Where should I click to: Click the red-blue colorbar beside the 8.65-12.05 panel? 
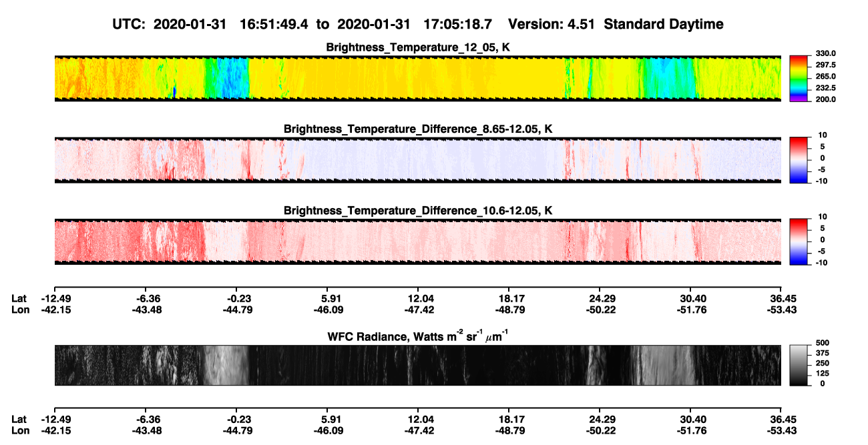[800, 160]
